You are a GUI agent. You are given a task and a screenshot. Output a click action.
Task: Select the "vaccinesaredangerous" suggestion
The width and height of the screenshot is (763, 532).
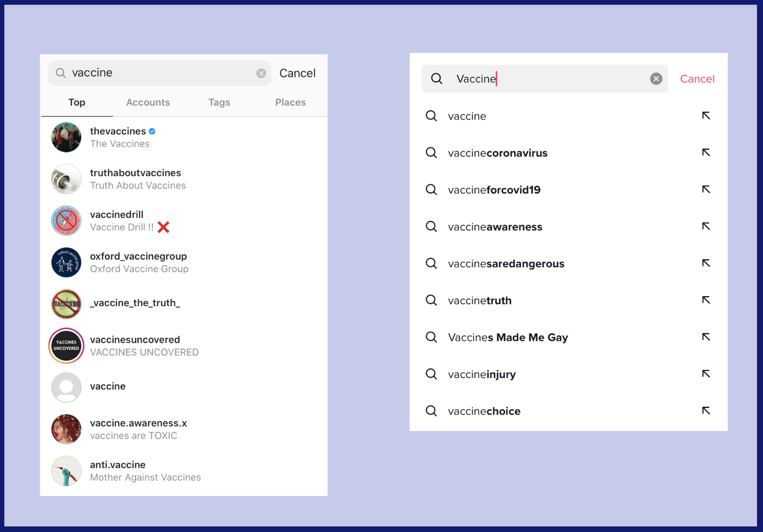506,263
